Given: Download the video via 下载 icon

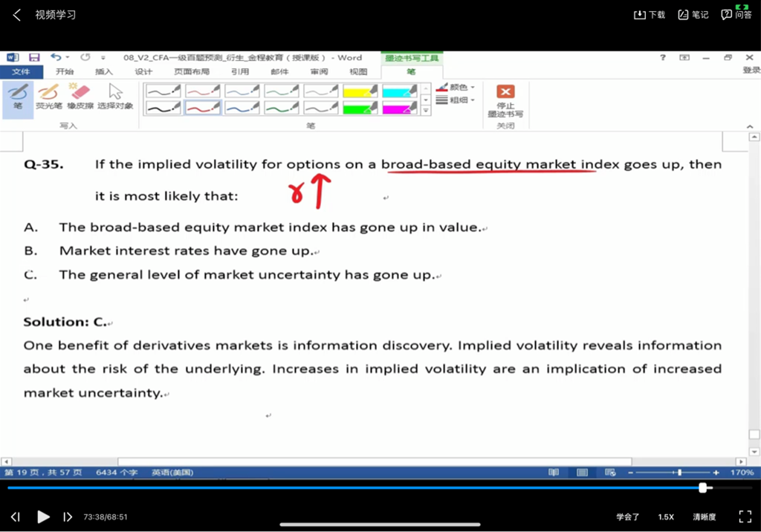Looking at the screenshot, I should pyautogui.click(x=649, y=15).
